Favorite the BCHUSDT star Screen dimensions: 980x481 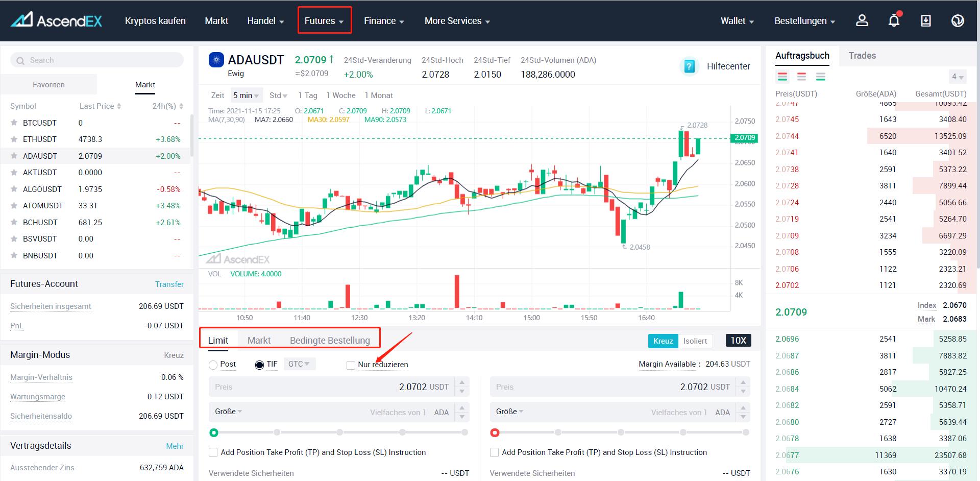14,222
